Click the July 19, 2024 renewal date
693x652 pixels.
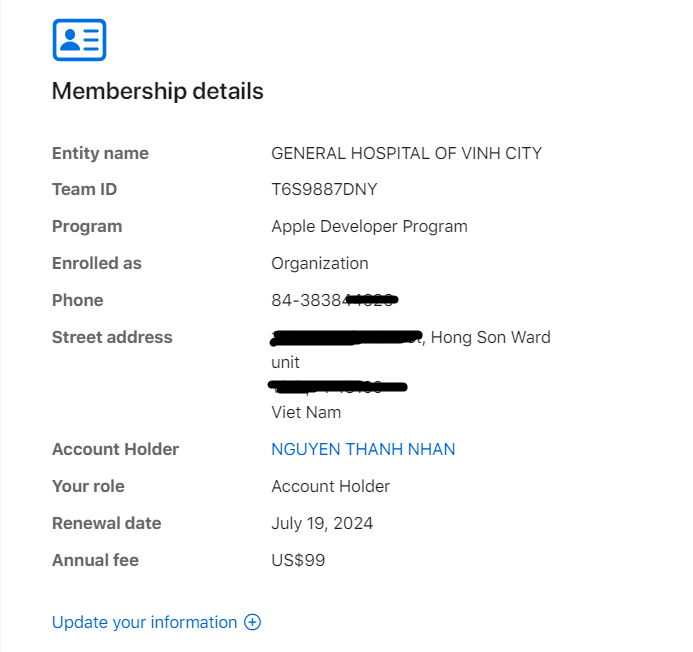click(322, 523)
